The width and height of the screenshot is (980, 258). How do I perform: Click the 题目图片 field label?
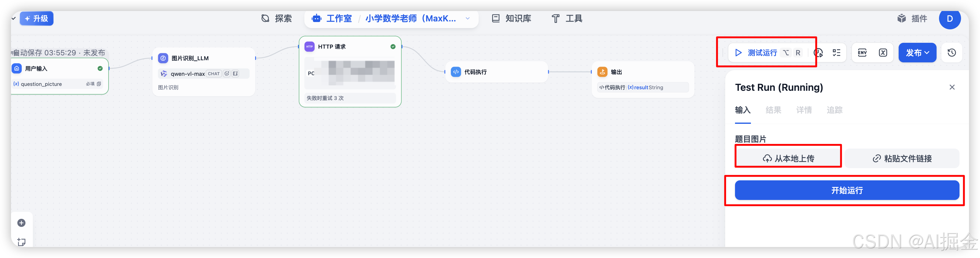tap(751, 139)
